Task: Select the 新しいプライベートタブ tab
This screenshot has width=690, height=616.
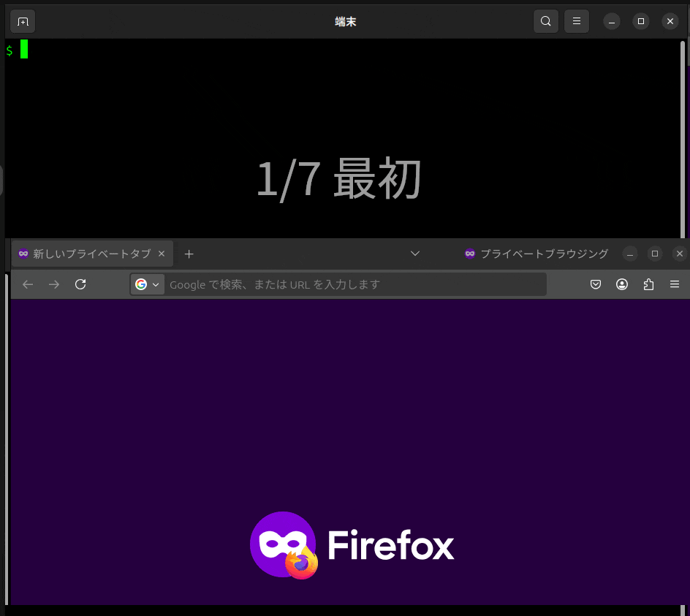Action: [x=88, y=254]
